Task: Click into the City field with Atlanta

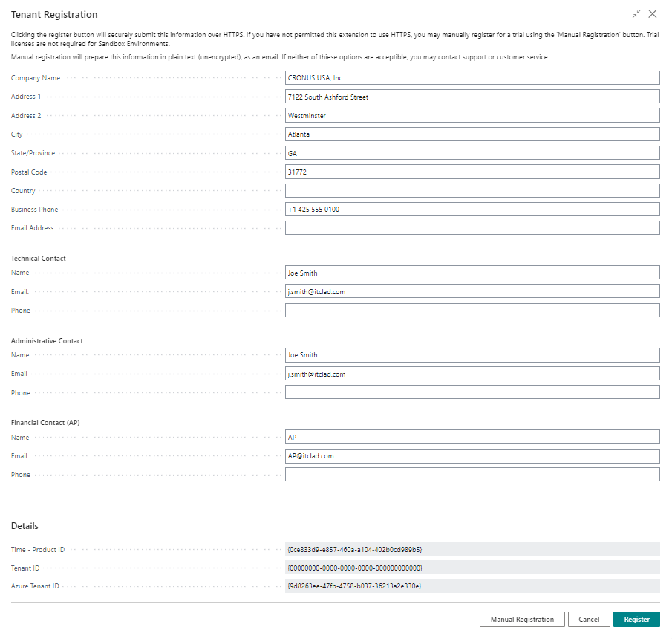Action: coord(472,134)
